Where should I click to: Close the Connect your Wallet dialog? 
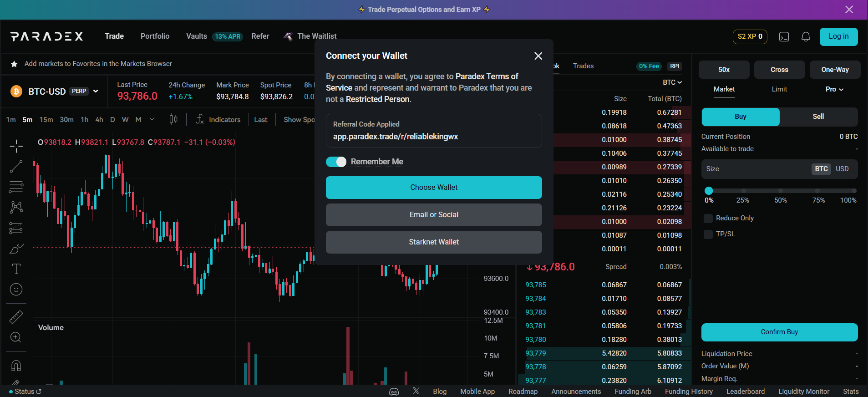(x=538, y=56)
